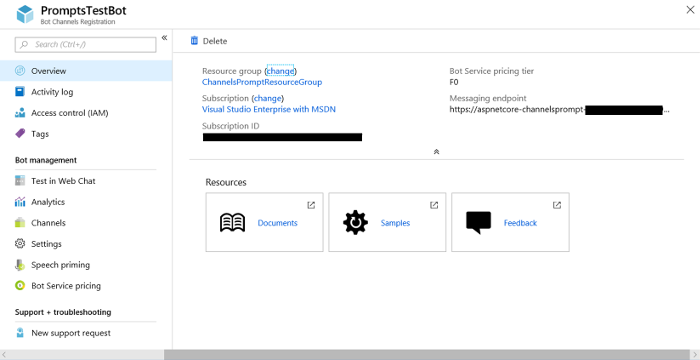Screen dimensions: 700x360
Task: Click the Test in Web Chat icon
Action: (20, 181)
